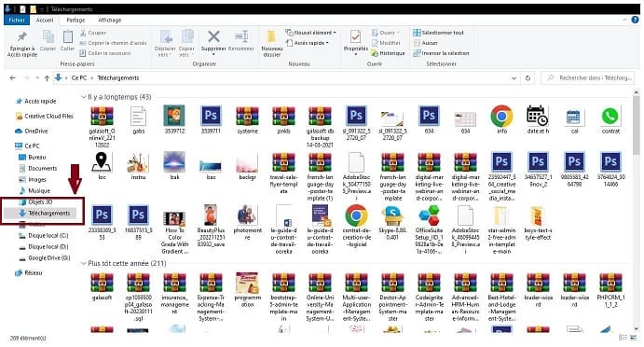Image resolution: width=644 pixels, height=347 pixels.
Task: Click Sélectionner tout
Action: (x=438, y=33)
